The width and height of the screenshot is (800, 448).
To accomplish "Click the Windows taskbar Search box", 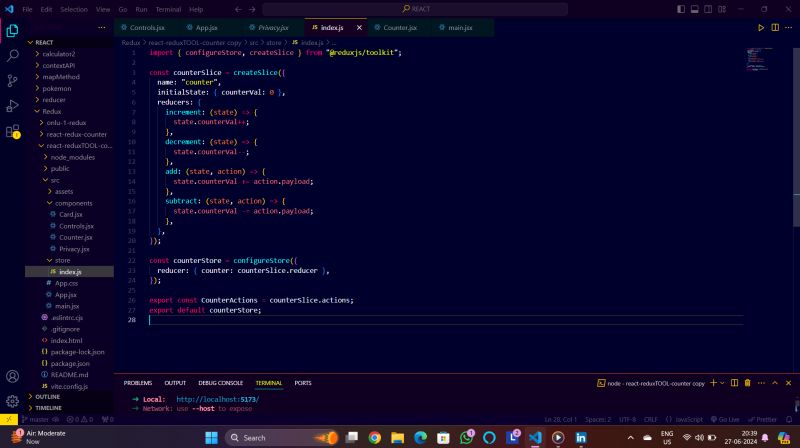I will [282, 437].
